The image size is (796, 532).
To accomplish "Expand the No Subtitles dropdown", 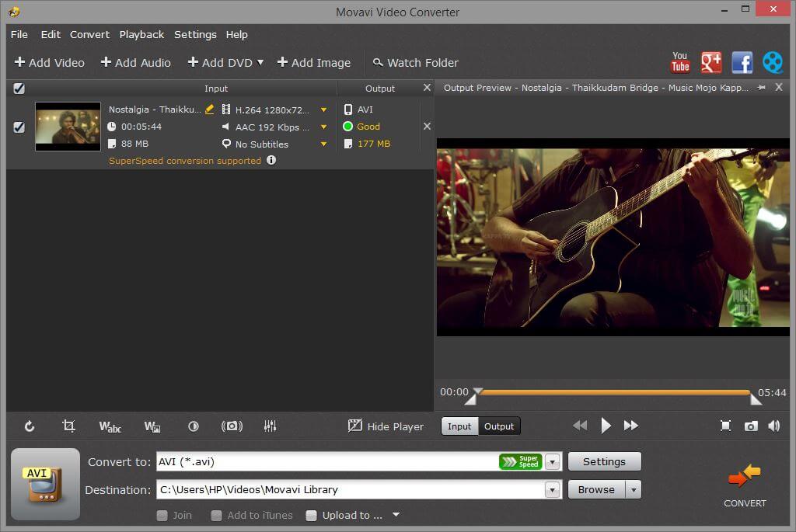I will tap(323, 144).
